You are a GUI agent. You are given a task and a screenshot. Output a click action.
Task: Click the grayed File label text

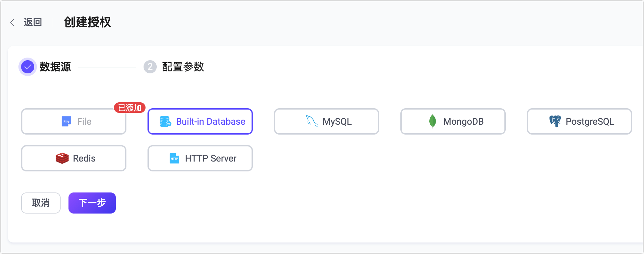pyautogui.click(x=84, y=122)
